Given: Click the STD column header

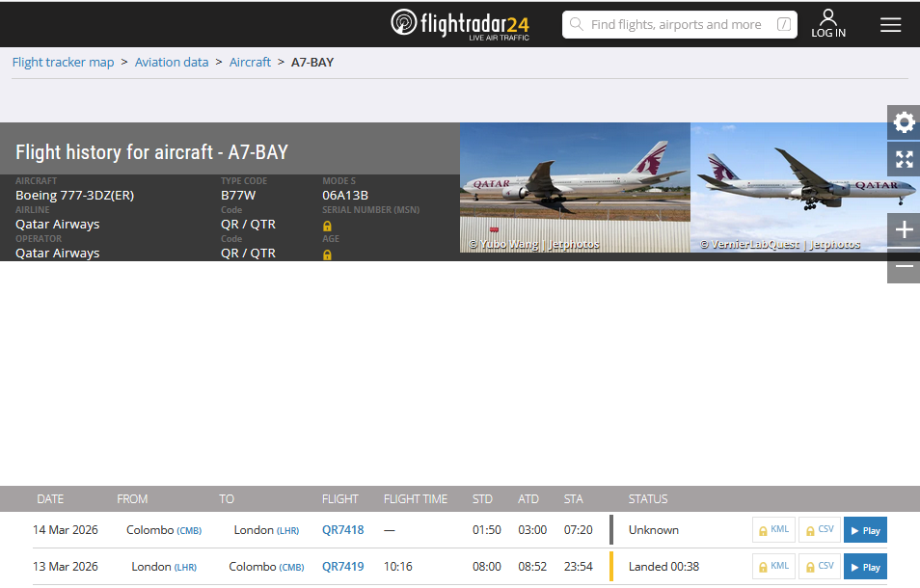Looking at the screenshot, I should [482, 499].
